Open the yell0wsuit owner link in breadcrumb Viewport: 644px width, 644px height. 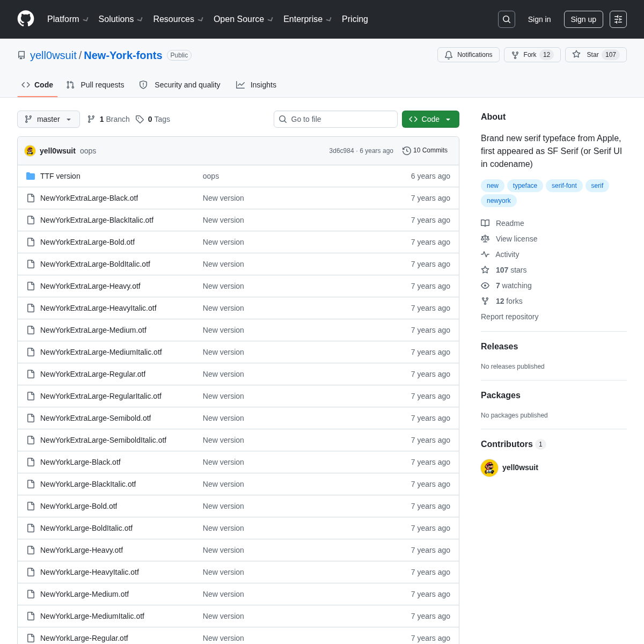[x=53, y=55]
